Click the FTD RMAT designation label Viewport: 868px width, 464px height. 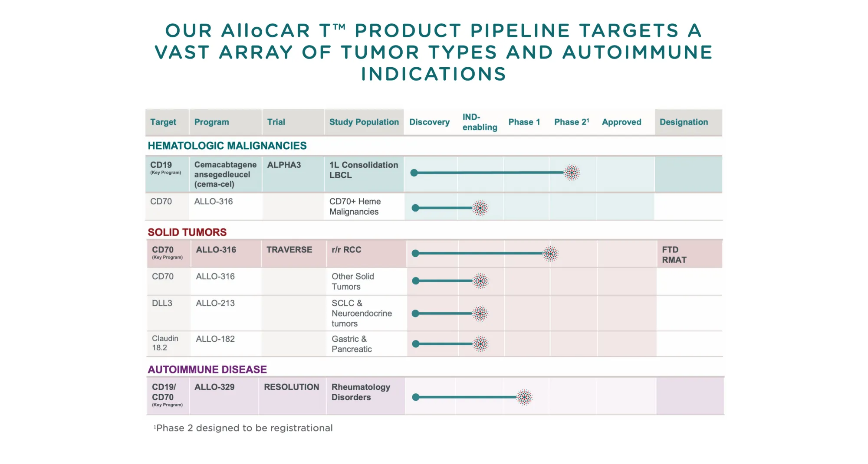click(673, 255)
